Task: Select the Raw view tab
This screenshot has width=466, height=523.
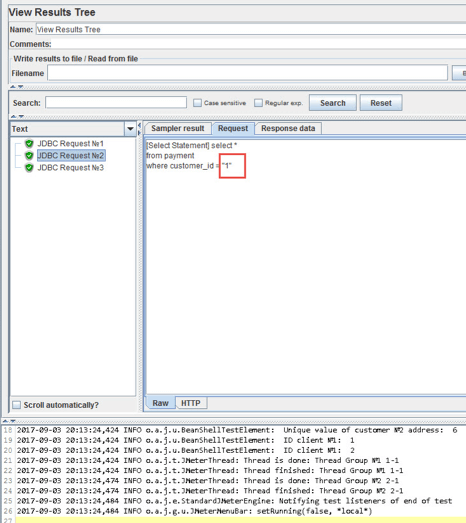Action: click(160, 403)
